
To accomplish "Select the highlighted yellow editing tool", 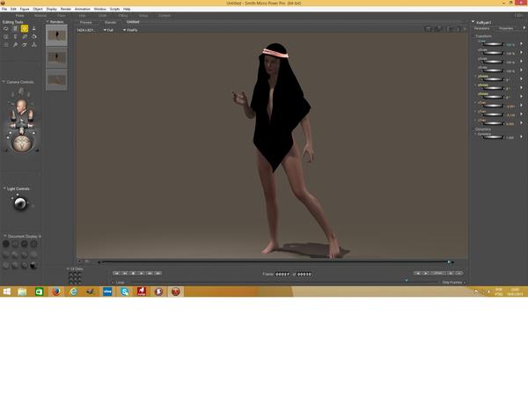I will (25, 29).
